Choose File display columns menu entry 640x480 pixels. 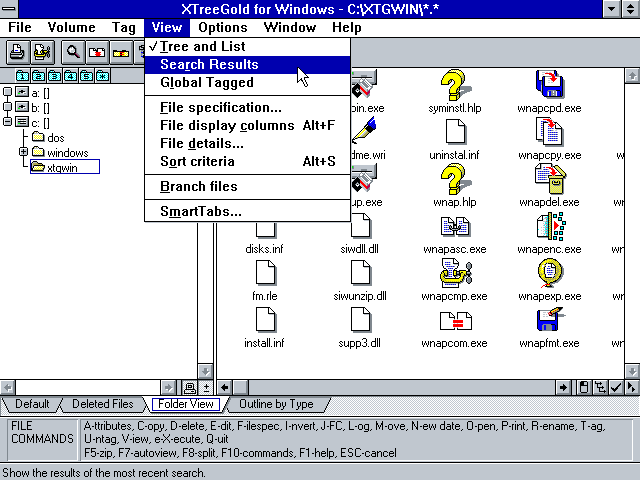click(x=247, y=125)
